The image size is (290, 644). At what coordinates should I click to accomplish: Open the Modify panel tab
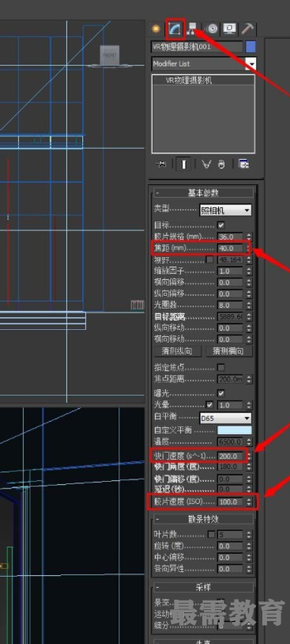(175, 28)
